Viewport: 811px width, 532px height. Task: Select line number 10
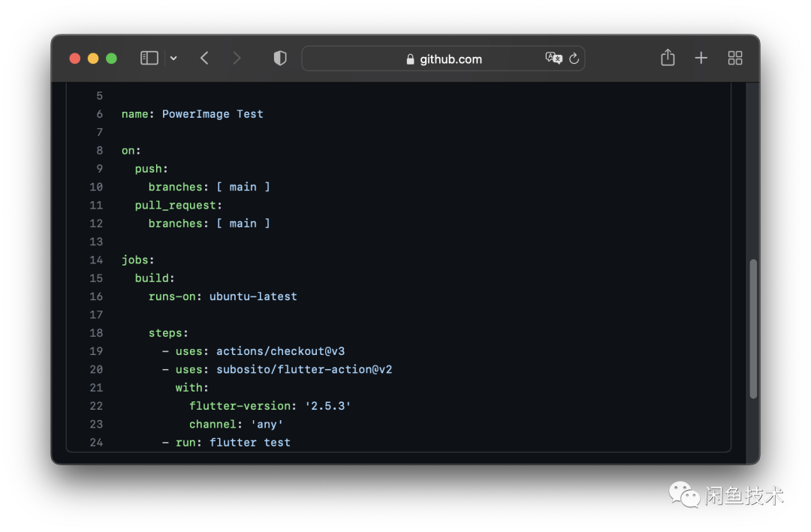tap(96, 187)
